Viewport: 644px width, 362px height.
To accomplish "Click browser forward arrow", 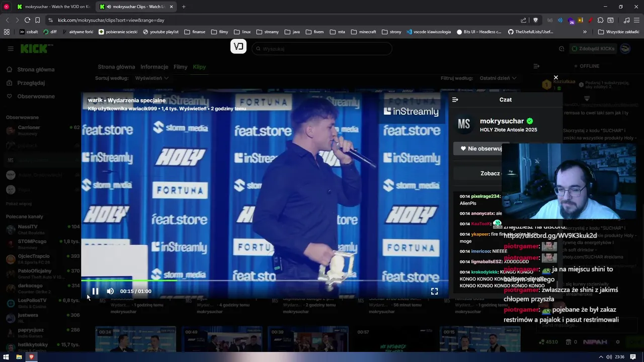I will (x=17, y=20).
